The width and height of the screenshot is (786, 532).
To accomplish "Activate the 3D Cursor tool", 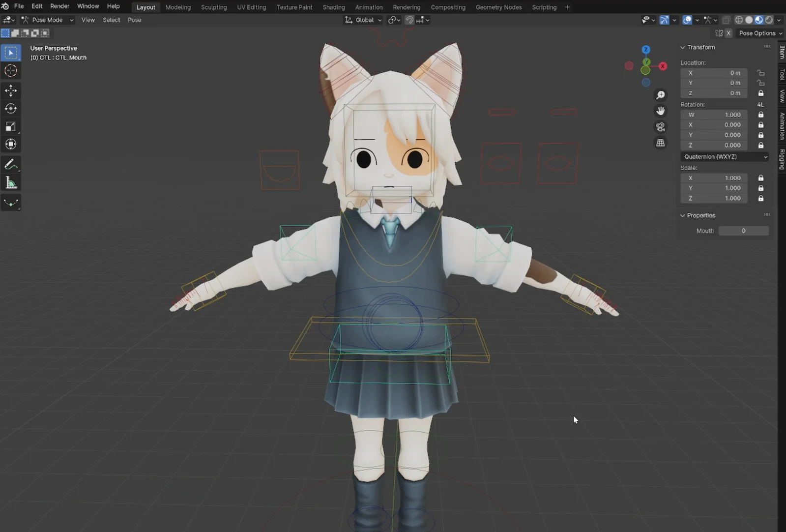I will [11, 71].
